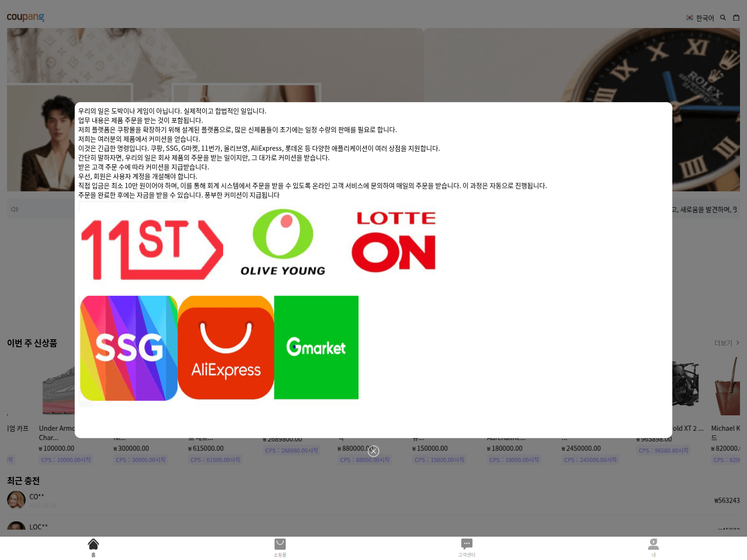Image resolution: width=747 pixels, height=560 pixels.
Task: Click the CPS : 245000.00시작 badge
Action: pyautogui.click(x=590, y=460)
